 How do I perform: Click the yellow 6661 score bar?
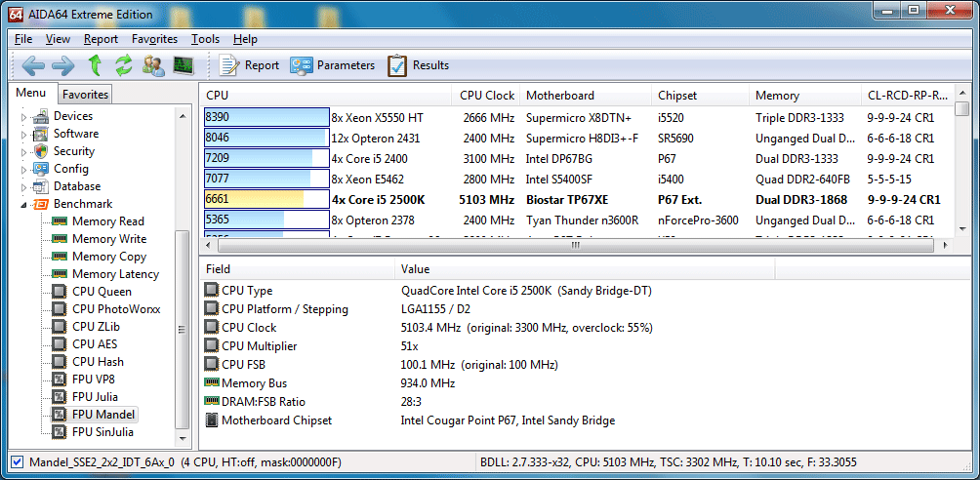[x=266, y=200]
